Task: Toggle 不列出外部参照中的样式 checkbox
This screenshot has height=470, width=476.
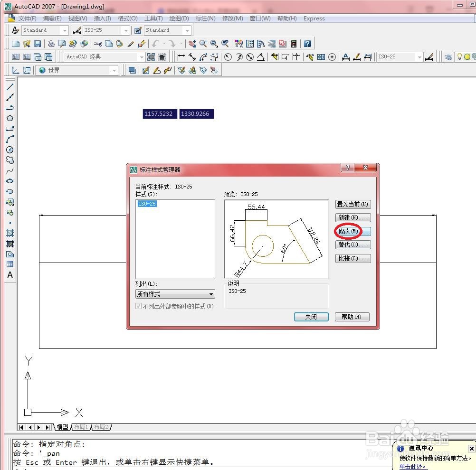Action: pyautogui.click(x=138, y=306)
